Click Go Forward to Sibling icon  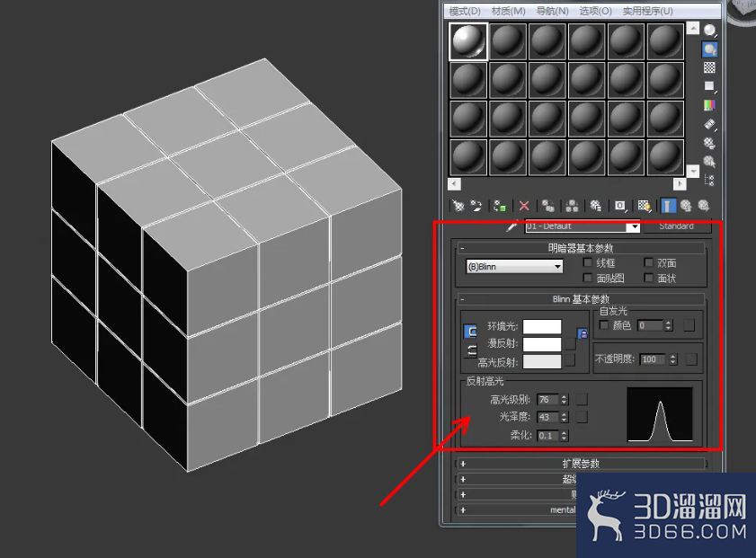(x=704, y=207)
